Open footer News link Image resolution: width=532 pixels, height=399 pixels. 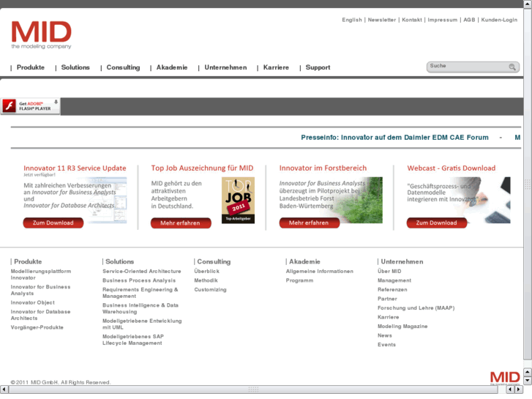point(385,335)
